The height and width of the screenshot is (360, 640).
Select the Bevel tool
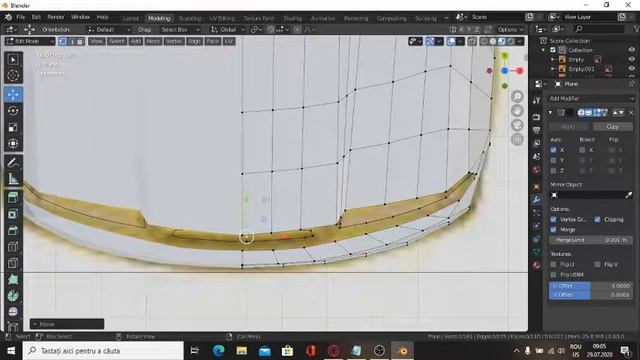(x=13, y=231)
